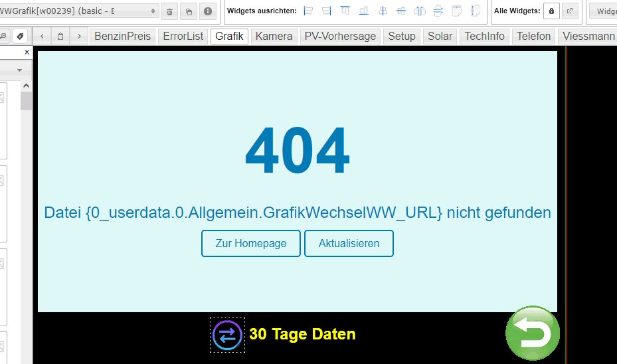
Task: Select the 30 Tage Daten text widget
Action: click(x=302, y=334)
